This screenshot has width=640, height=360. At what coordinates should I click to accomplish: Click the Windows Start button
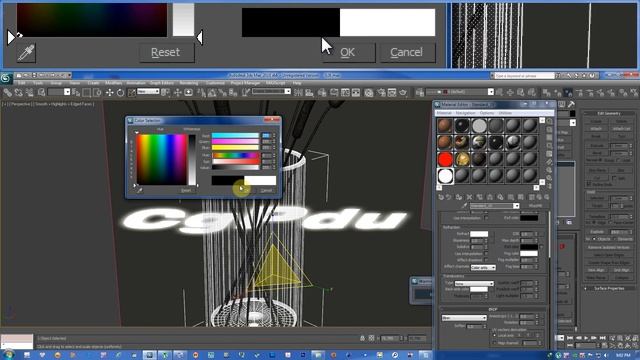click(x=8, y=355)
